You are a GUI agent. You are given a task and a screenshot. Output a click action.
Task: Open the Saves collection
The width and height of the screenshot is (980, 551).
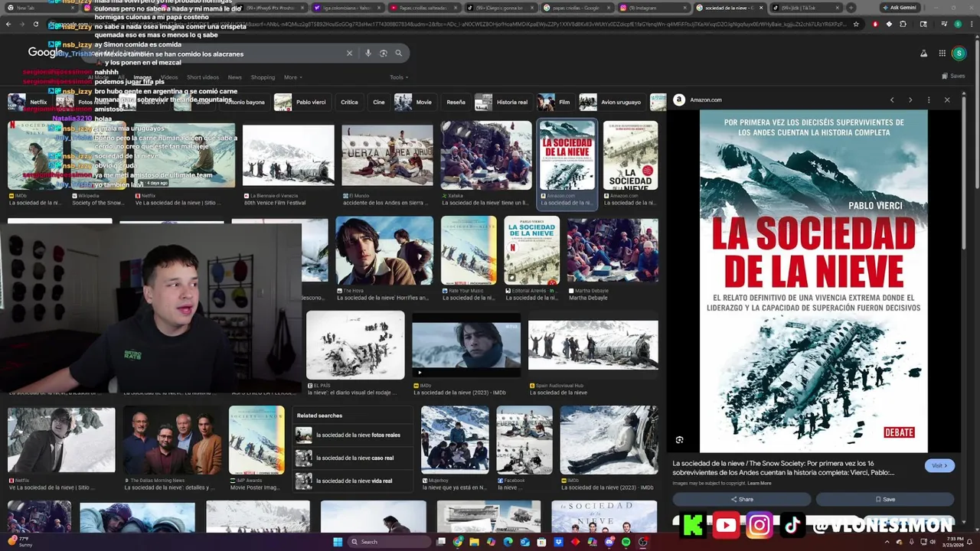(x=953, y=76)
